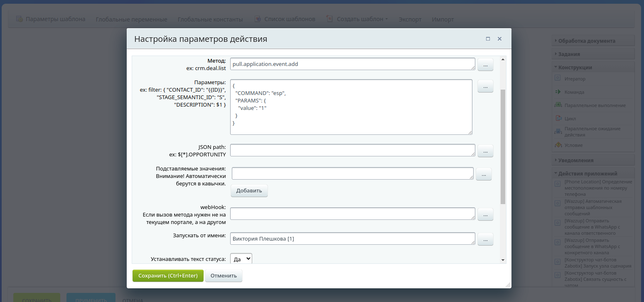Click icon of Wazzup конкретного канала action
The image size is (644, 302).
(558, 242)
